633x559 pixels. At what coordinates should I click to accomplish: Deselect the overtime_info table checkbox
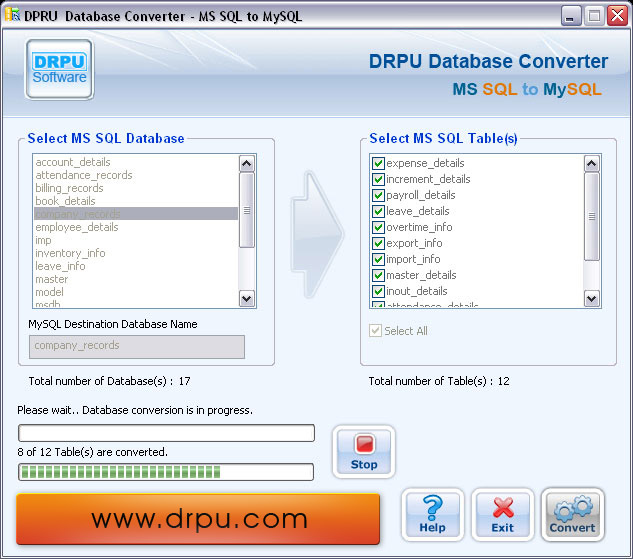coord(378,227)
